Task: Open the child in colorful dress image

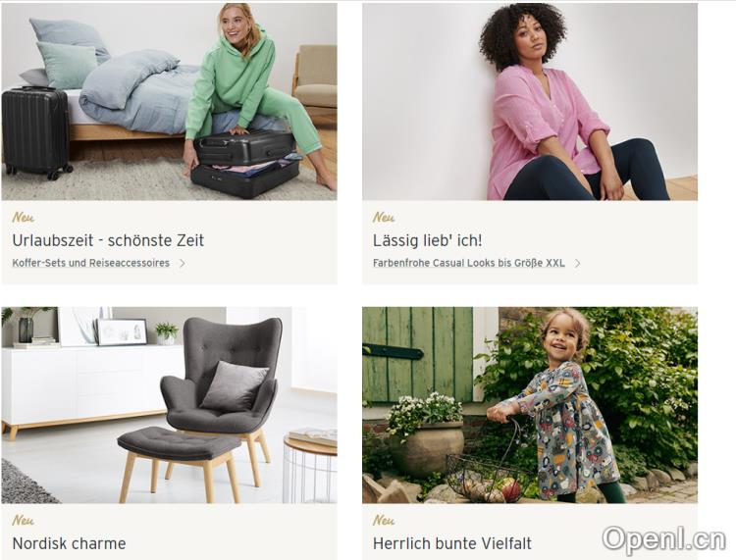Action: coord(530,405)
